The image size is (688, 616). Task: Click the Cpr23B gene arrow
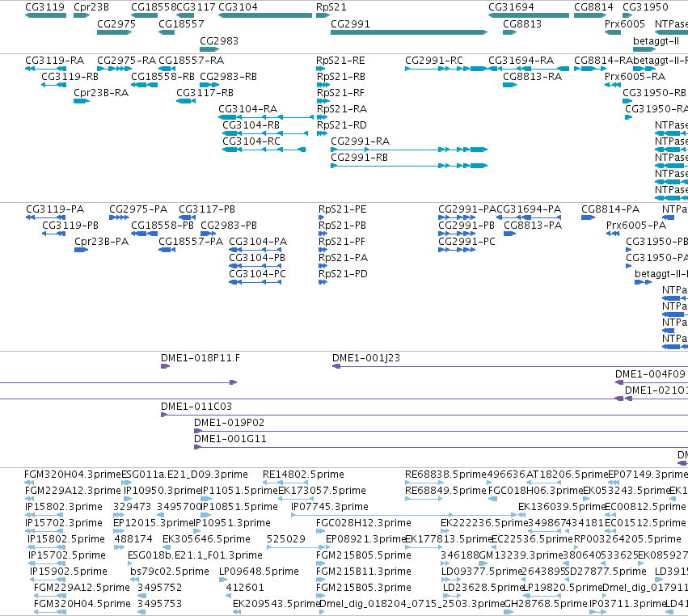click(x=82, y=15)
